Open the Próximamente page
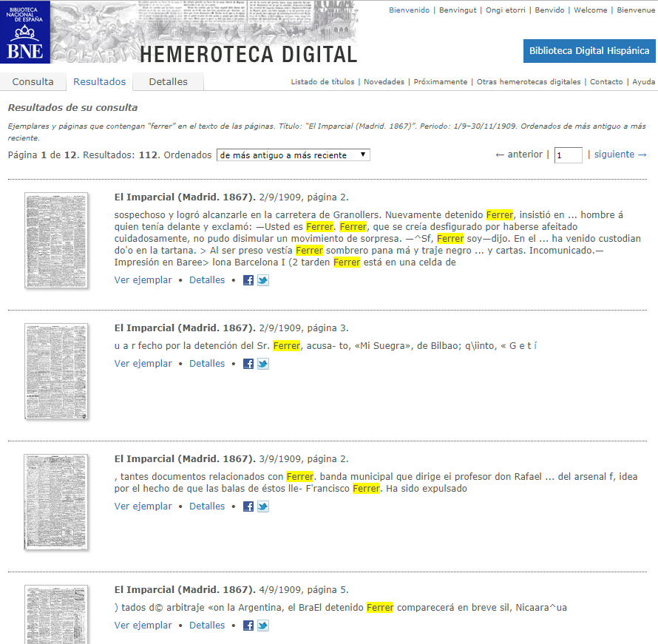This screenshot has height=644, width=658. pos(441,82)
